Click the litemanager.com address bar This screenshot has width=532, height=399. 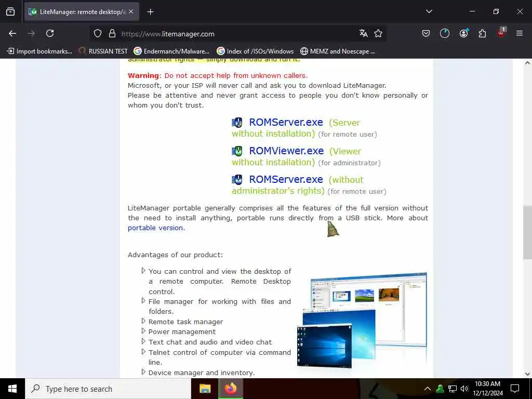[237, 34]
